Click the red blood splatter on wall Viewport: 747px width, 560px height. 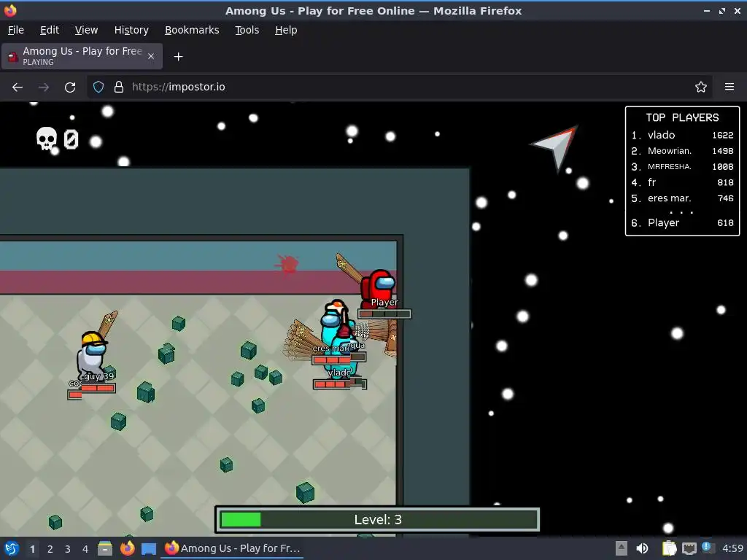coord(287,264)
